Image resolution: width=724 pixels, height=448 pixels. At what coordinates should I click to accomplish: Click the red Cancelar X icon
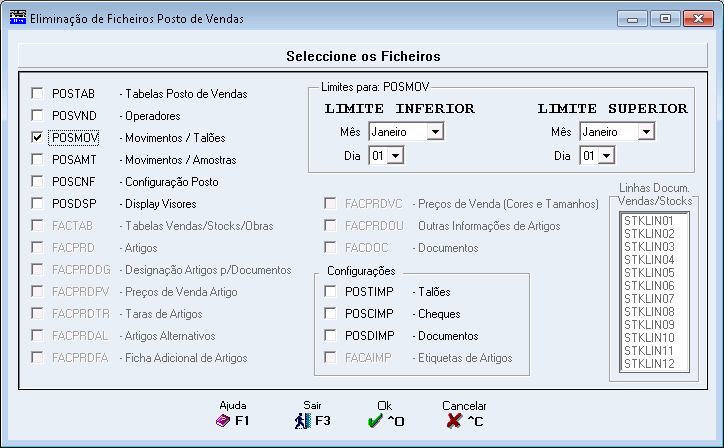pyautogui.click(x=453, y=422)
